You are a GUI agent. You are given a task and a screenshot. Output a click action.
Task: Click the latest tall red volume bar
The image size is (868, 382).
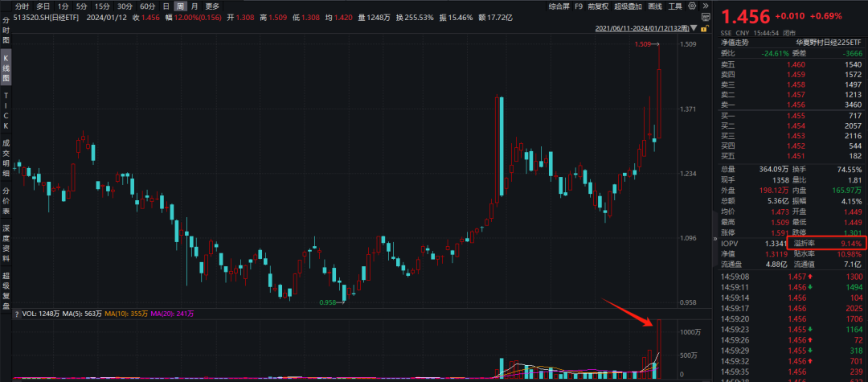659,349
